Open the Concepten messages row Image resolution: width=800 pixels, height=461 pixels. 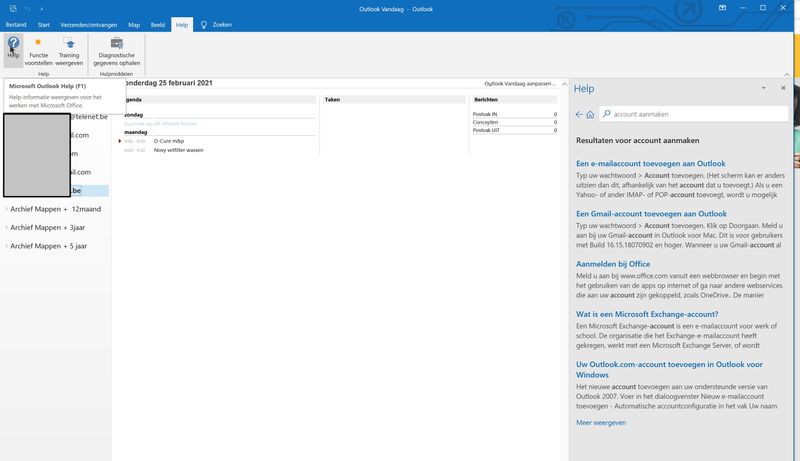coord(514,122)
